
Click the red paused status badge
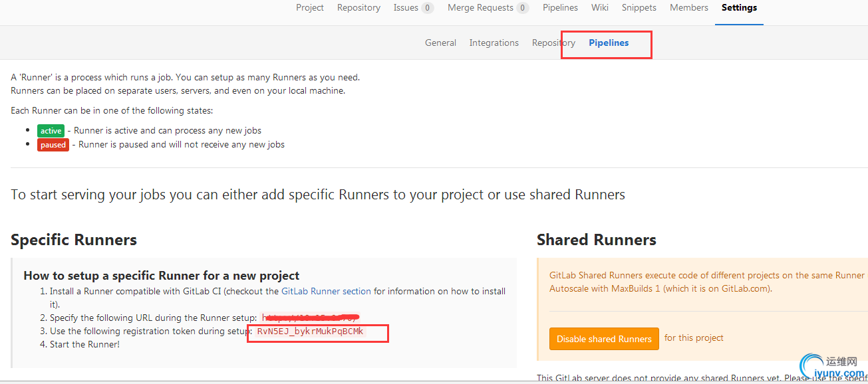click(x=53, y=145)
